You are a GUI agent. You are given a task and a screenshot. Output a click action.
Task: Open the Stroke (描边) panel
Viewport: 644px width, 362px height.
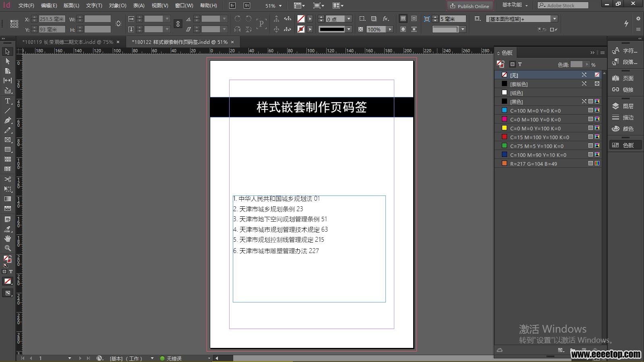click(x=625, y=117)
